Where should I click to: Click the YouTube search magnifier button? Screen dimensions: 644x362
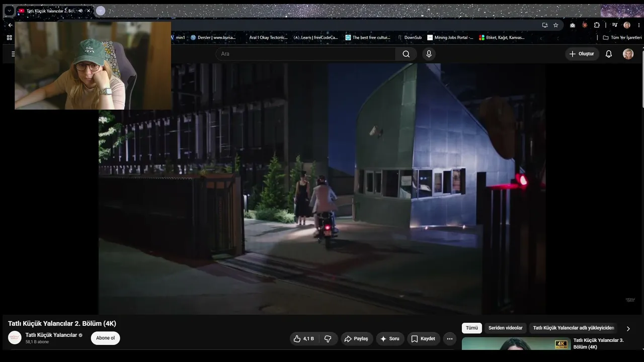(406, 54)
